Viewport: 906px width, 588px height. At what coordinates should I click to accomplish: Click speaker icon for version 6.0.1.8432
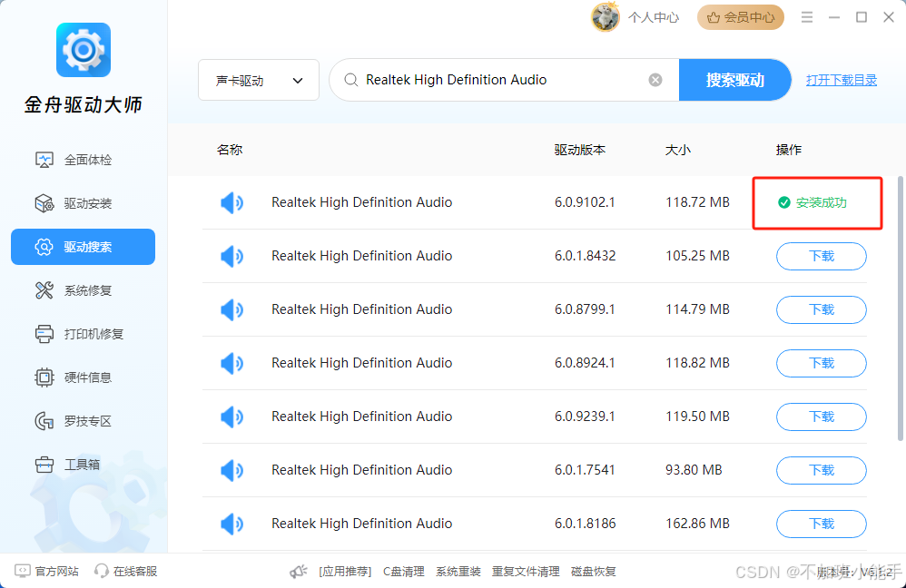point(231,256)
